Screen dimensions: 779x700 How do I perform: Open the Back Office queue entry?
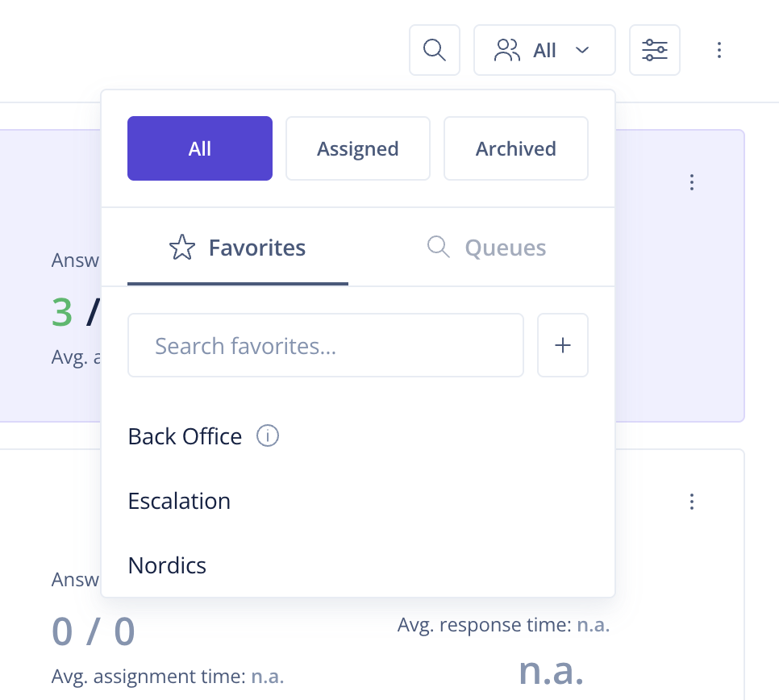point(185,435)
